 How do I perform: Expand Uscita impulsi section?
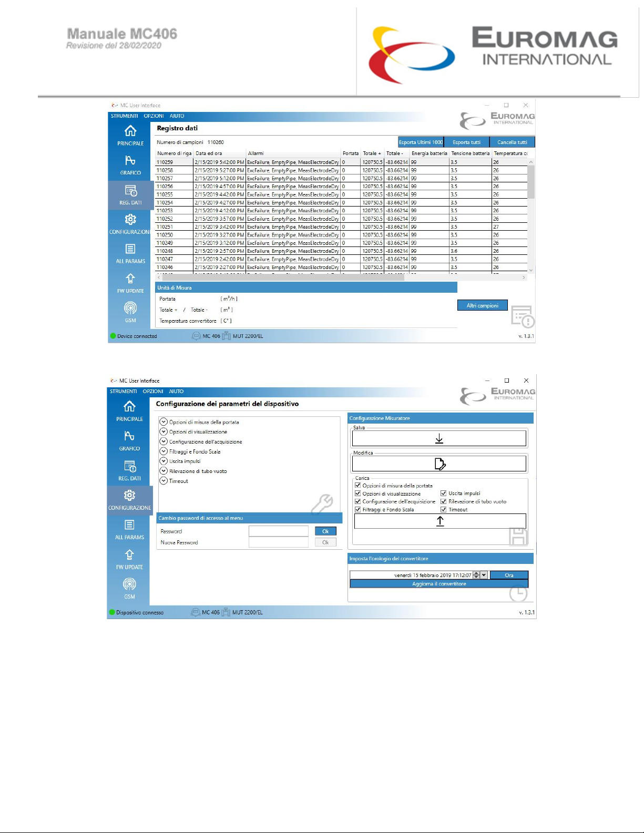tap(163, 461)
